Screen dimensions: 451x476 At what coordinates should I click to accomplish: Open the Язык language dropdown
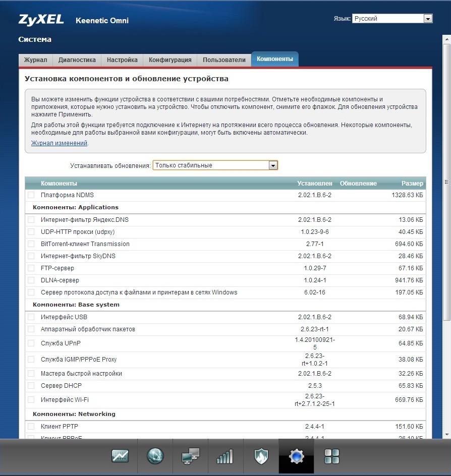coord(392,19)
